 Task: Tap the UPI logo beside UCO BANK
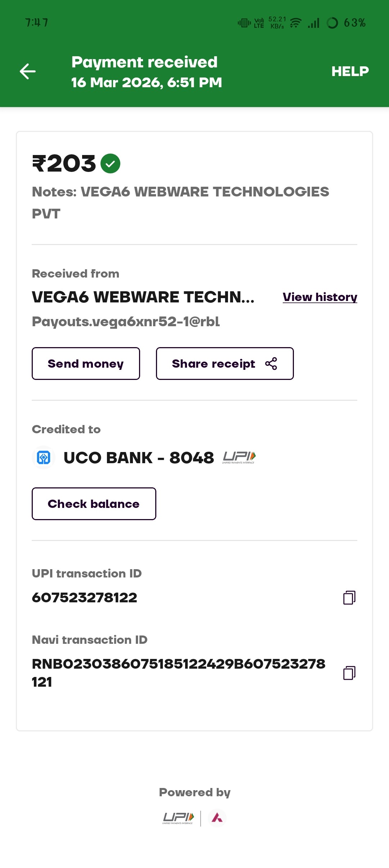pyautogui.click(x=239, y=457)
